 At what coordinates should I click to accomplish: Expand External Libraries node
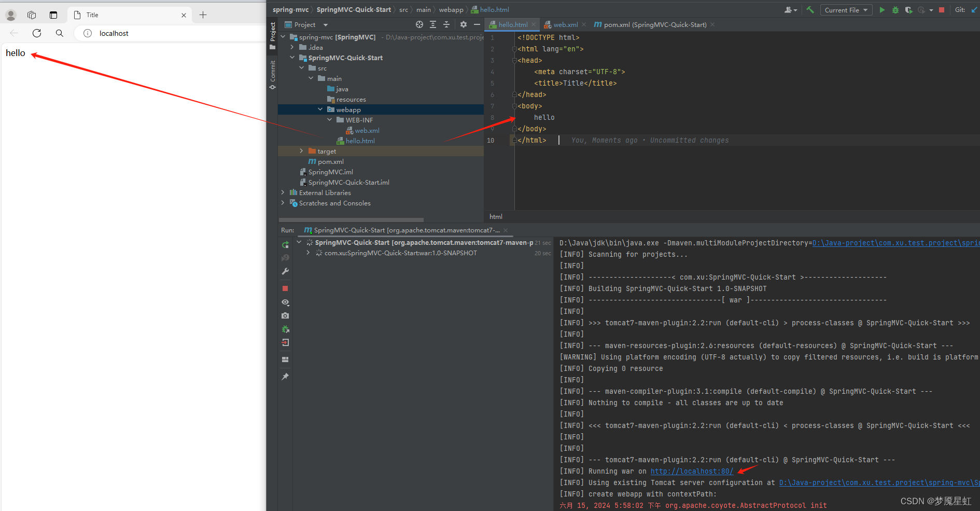tap(283, 192)
